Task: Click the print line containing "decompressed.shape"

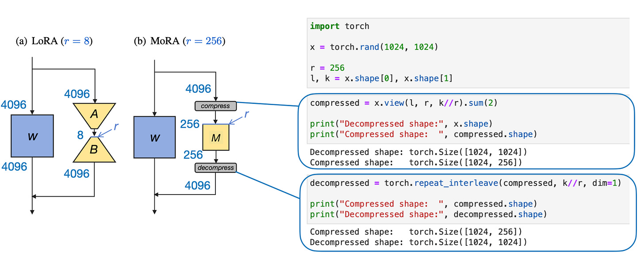Action: coord(429,214)
